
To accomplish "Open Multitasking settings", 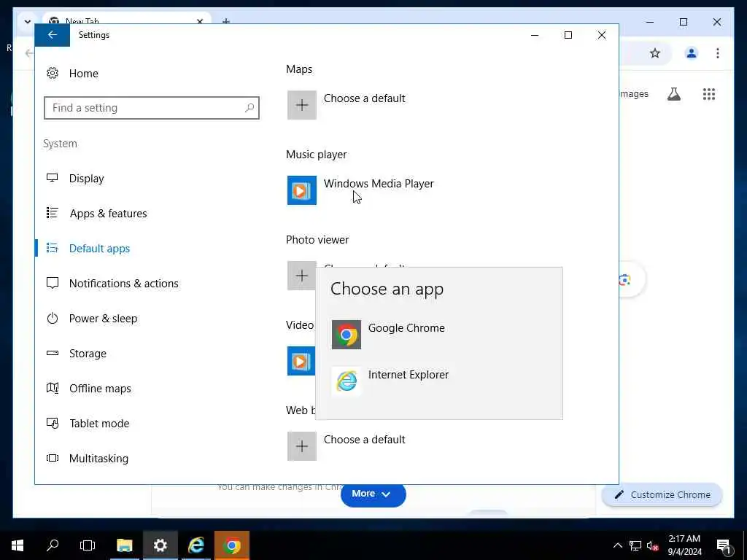I will [98, 459].
